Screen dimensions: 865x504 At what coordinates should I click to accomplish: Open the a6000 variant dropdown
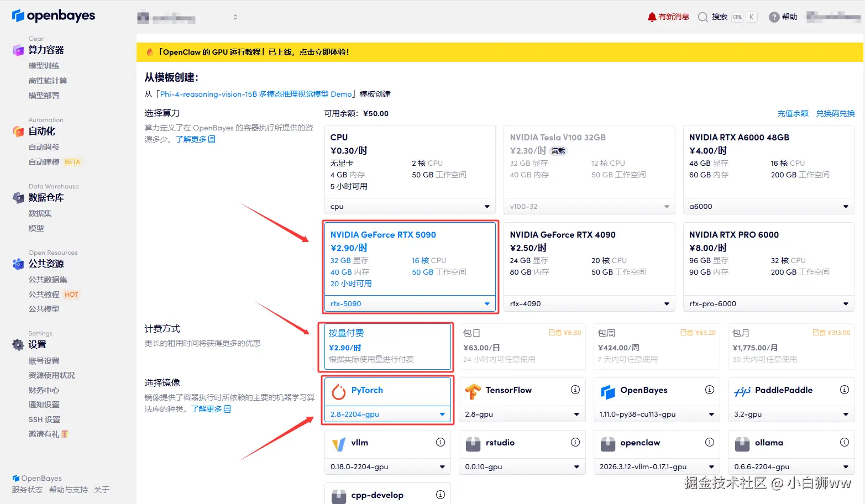pos(769,207)
